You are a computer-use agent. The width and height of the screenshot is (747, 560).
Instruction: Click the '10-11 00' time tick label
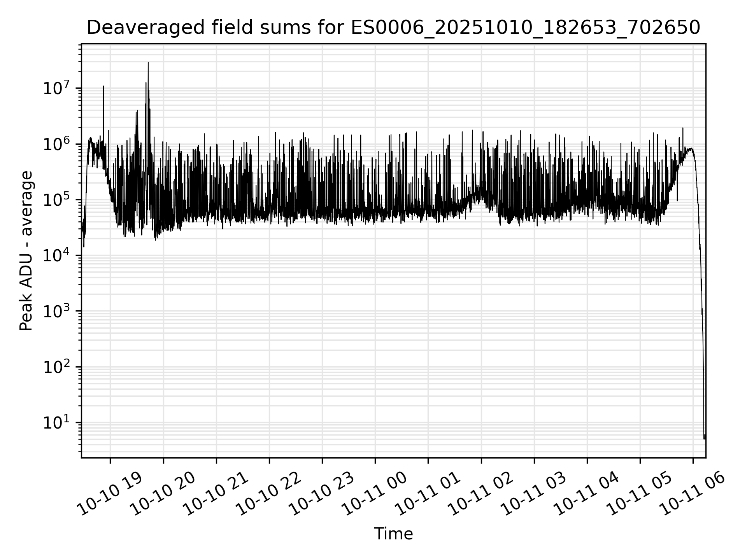click(375, 493)
